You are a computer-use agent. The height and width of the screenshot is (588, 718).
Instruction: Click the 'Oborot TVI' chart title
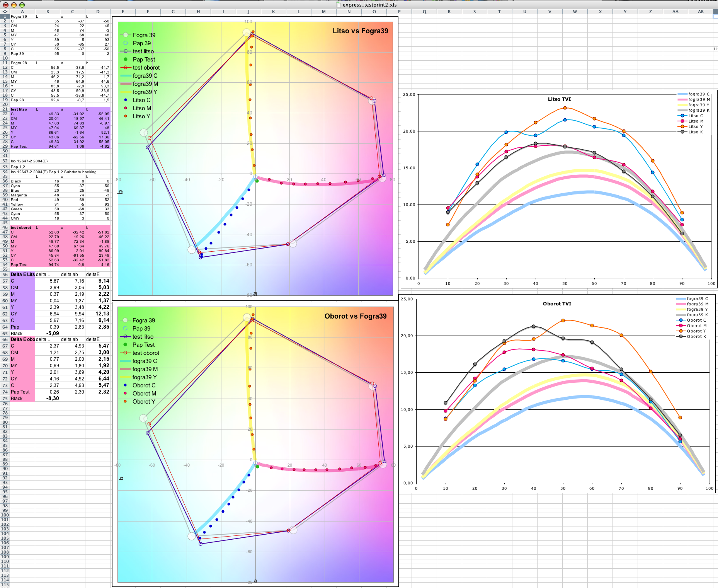click(x=557, y=303)
